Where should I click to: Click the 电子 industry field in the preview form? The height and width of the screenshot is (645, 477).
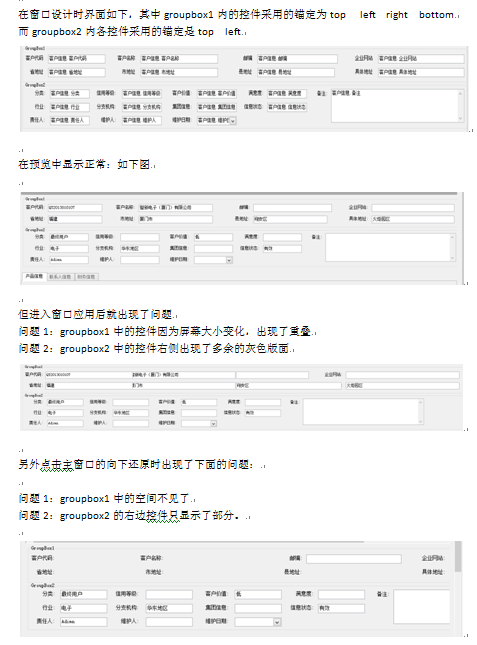(69, 248)
